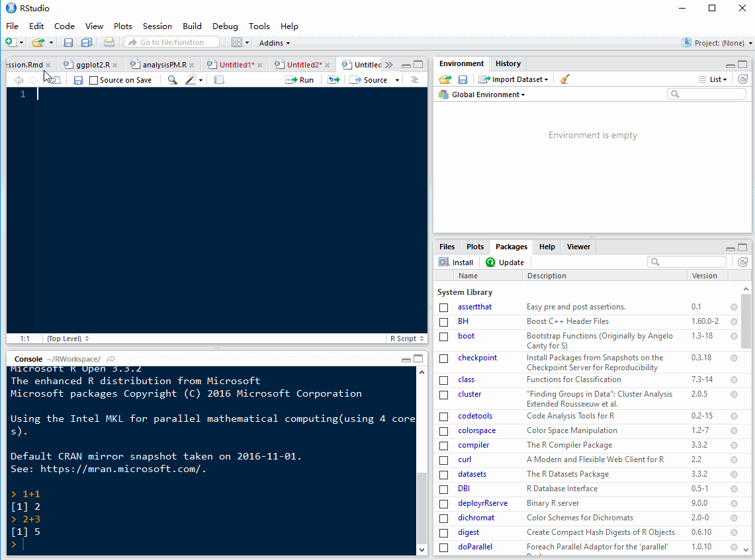Screen dimensions: 755x560
Task: Close the analysisPM.R tab
Action: pos(192,65)
